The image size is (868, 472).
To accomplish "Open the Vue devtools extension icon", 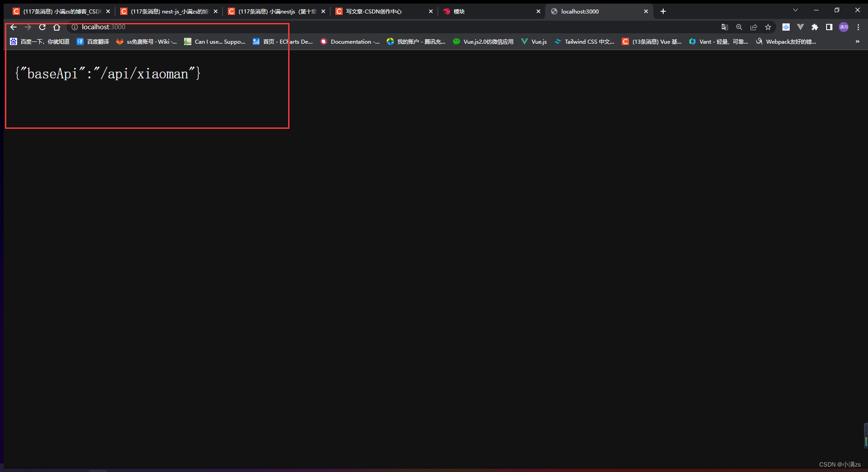I will click(800, 27).
